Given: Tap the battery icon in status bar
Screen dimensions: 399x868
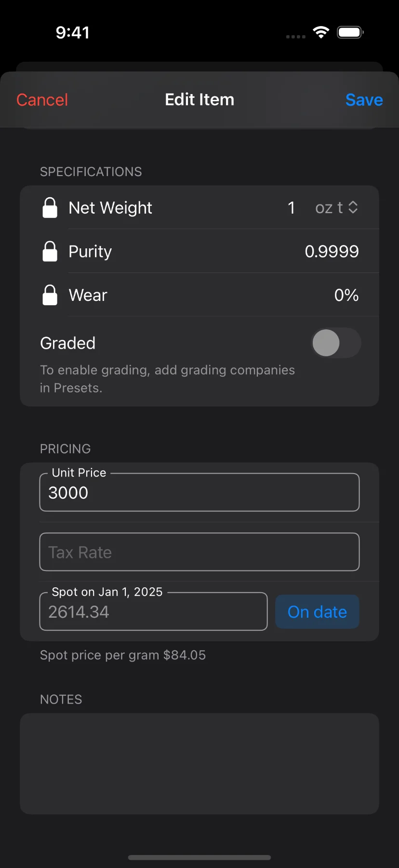Looking at the screenshot, I should (x=350, y=32).
